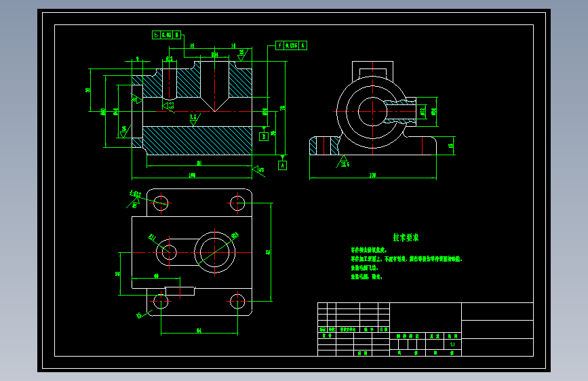The width and height of the screenshot is (588, 381).
Task: Click the 技术要求 heading text
Action: click(406, 237)
